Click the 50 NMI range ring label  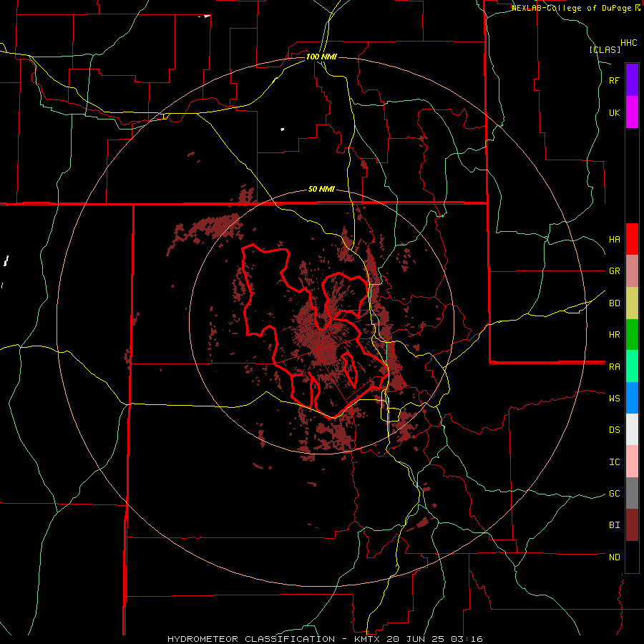point(321,190)
